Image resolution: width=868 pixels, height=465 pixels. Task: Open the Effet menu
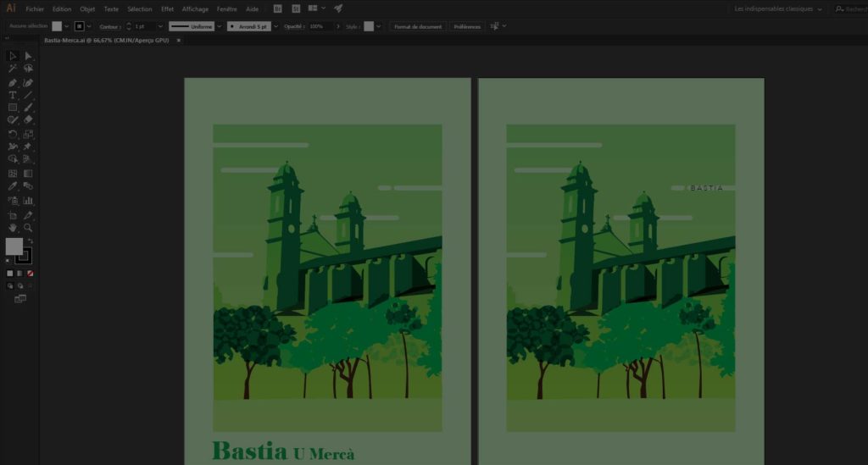(x=167, y=8)
